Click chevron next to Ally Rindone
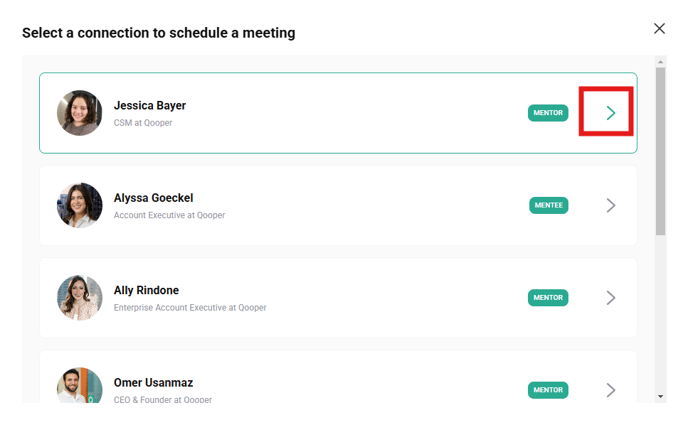The height and width of the screenshot is (425, 688). (610, 298)
